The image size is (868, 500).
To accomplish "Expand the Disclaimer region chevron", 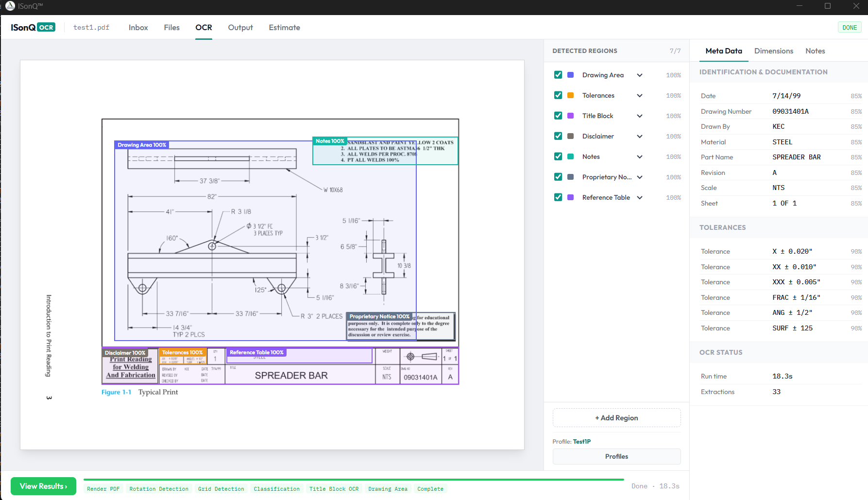I will tap(640, 137).
